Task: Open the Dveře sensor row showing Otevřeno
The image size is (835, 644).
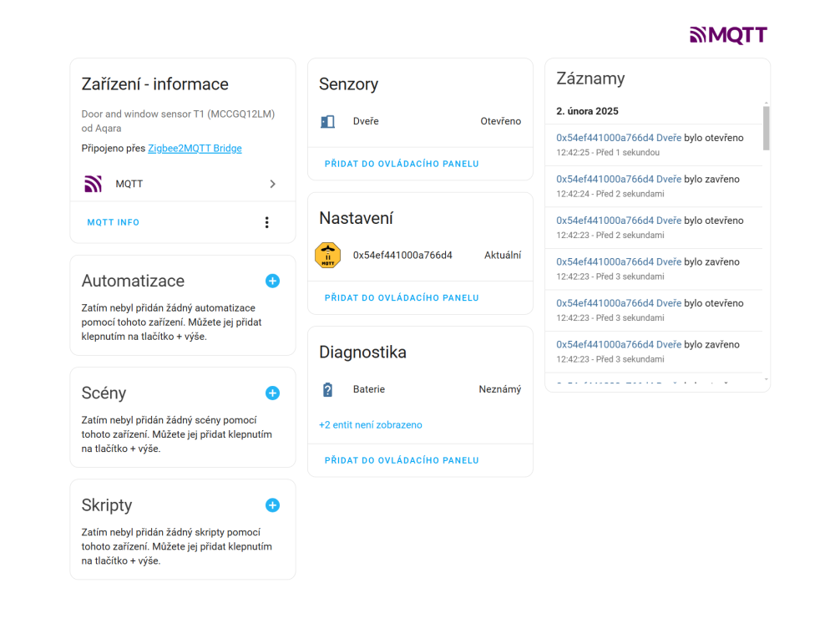Action: (420, 122)
